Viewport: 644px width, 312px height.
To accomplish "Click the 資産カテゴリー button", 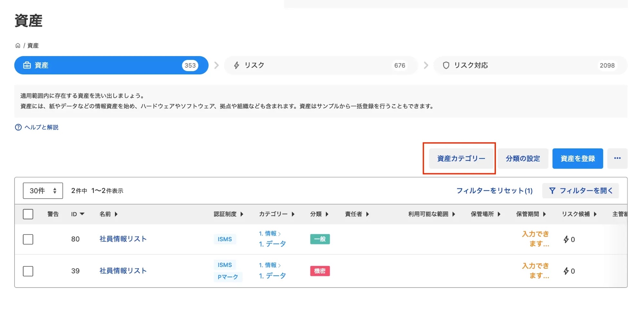I will [x=461, y=158].
